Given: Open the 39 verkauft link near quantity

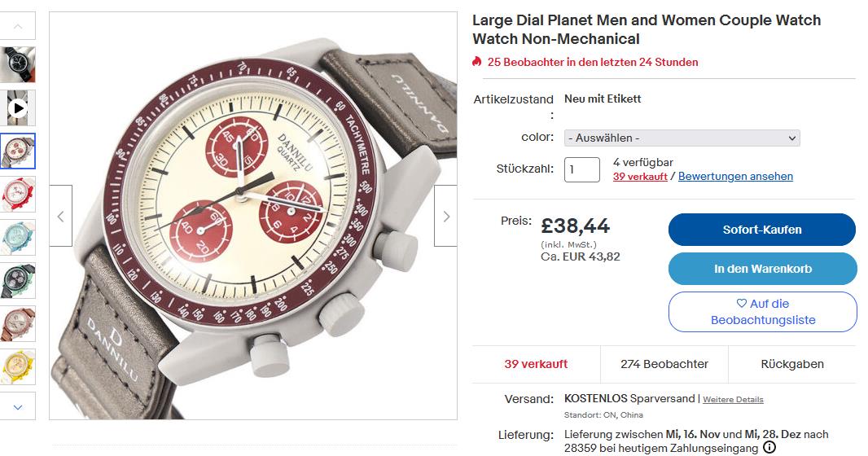Looking at the screenshot, I should pyautogui.click(x=640, y=177).
